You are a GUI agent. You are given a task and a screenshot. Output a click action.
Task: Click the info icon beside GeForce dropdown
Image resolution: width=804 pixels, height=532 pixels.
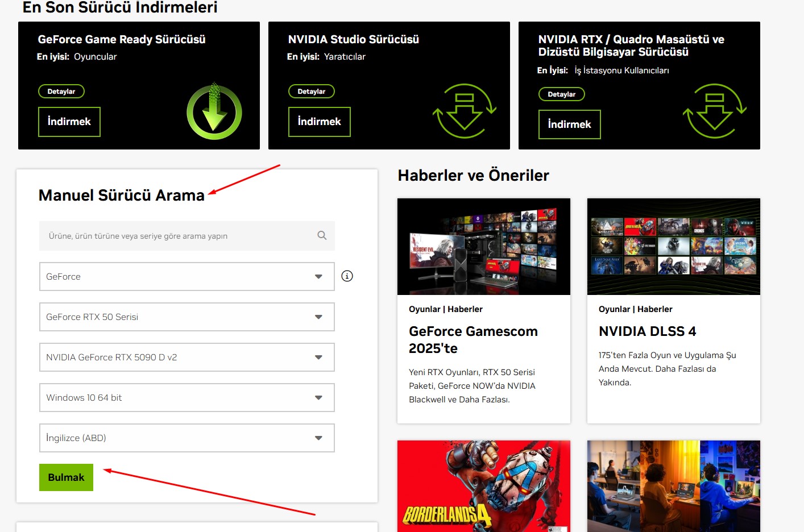(x=347, y=276)
